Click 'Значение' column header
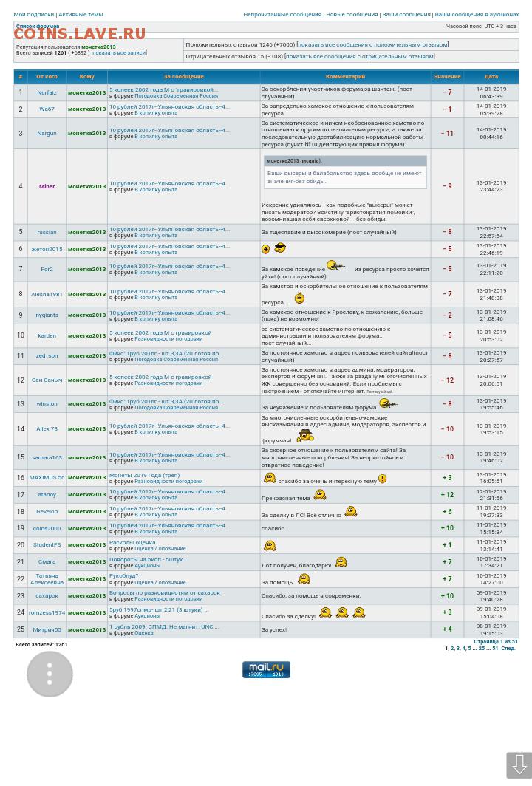The image size is (532, 786). tap(447, 77)
